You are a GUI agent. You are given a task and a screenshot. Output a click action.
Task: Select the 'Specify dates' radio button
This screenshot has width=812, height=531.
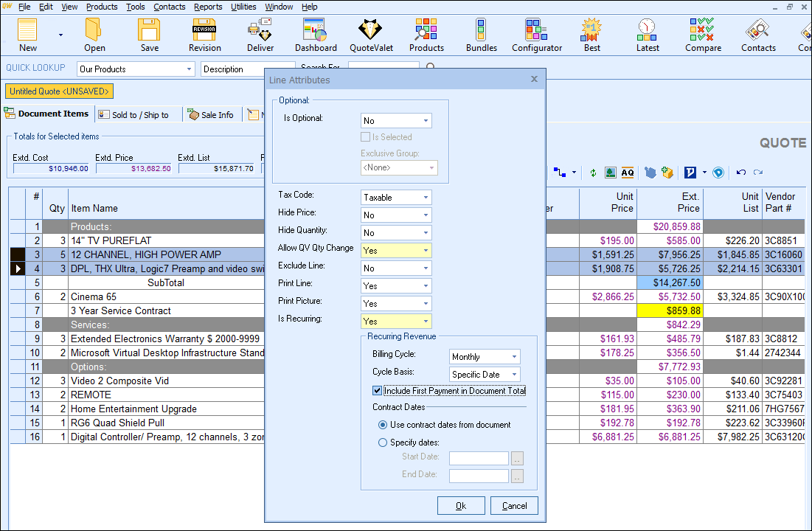(383, 442)
